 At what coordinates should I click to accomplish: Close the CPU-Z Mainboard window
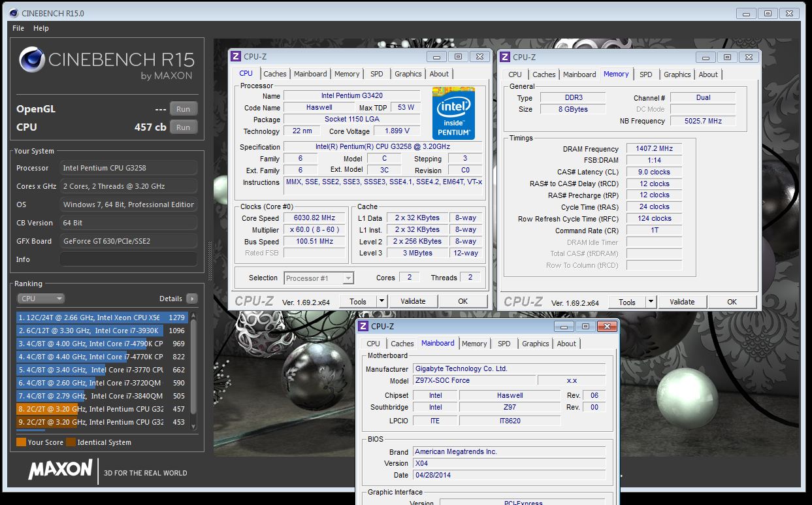(x=607, y=326)
